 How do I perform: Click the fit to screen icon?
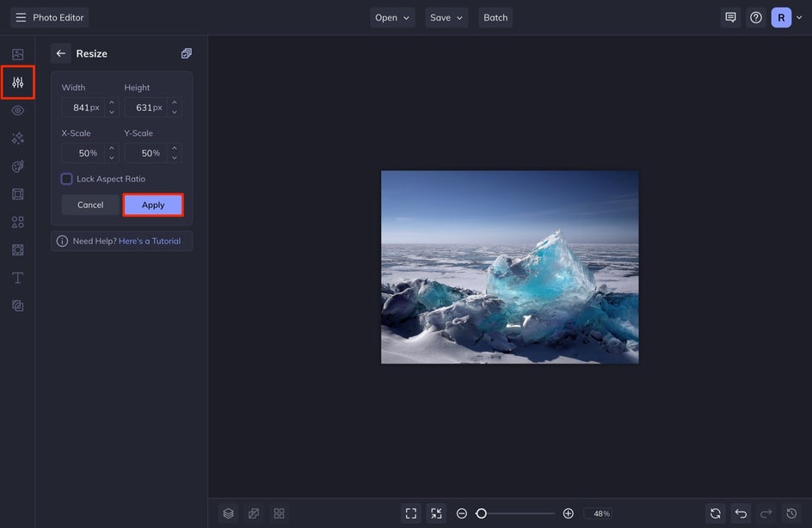point(411,513)
